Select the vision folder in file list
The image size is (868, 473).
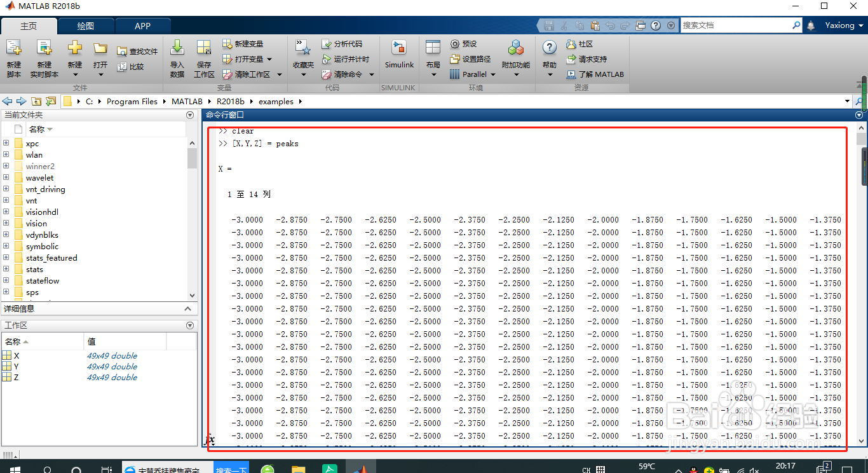click(36, 223)
